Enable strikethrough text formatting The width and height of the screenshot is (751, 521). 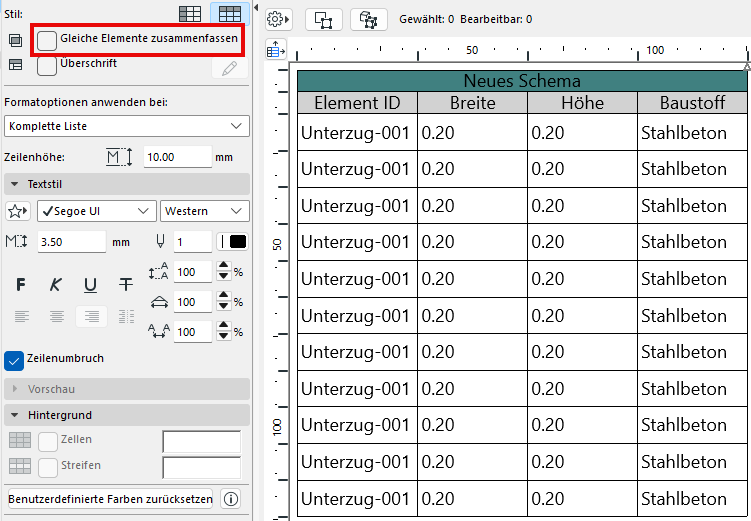[125, 285]
